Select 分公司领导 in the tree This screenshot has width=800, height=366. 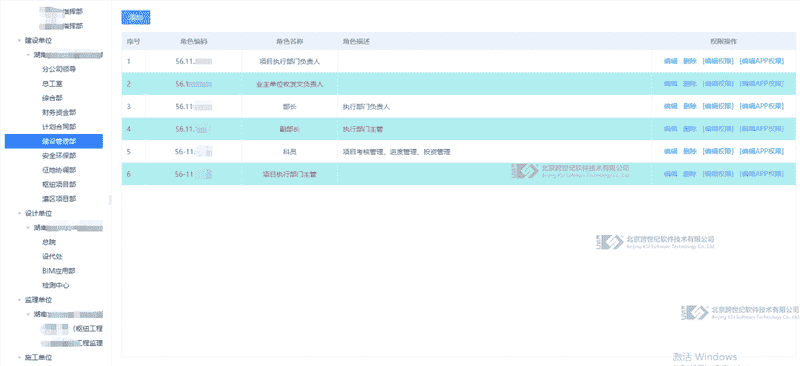59,69
